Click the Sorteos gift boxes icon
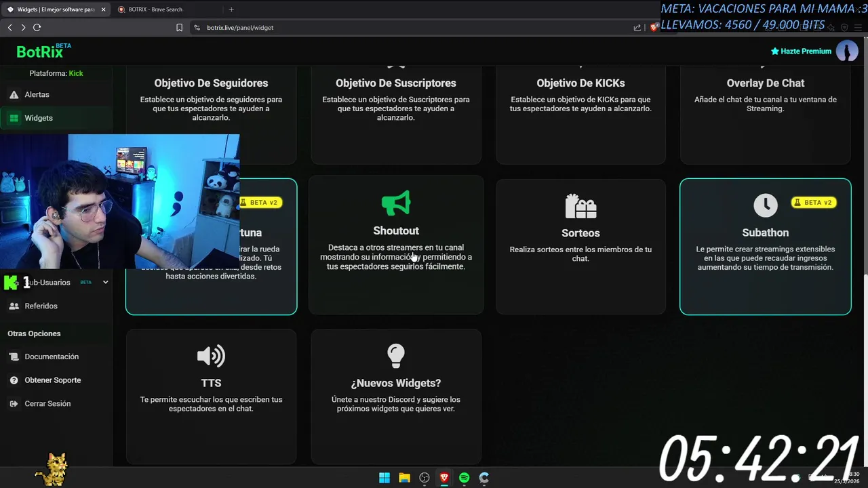 pyautogui.click(x=580, y=206)
